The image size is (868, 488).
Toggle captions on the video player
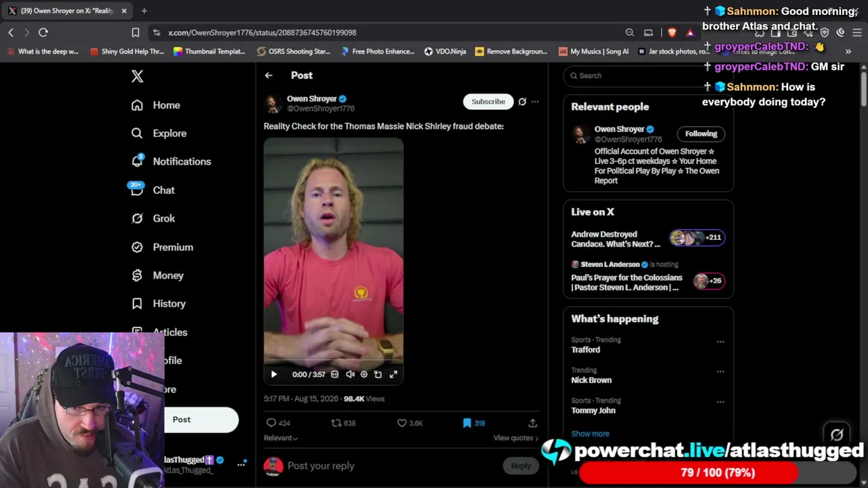[334, 374]
